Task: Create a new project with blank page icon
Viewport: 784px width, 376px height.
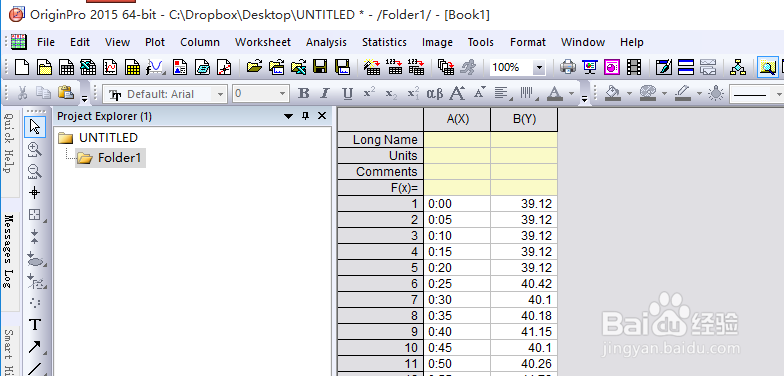Action: 22,66
